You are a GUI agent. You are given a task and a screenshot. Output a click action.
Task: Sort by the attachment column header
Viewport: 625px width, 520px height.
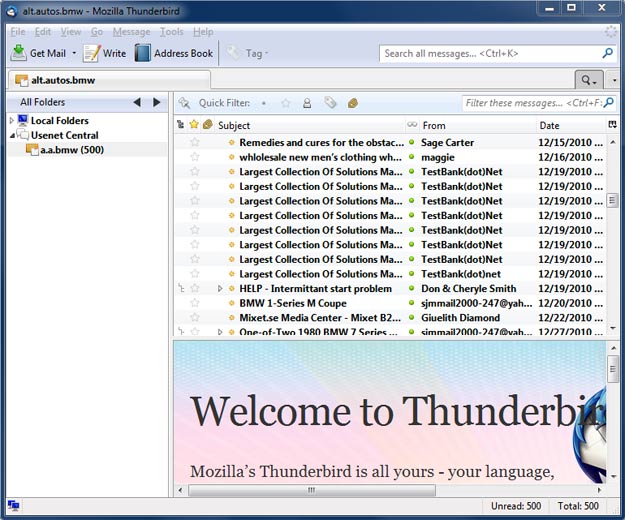tap(207, 125)
